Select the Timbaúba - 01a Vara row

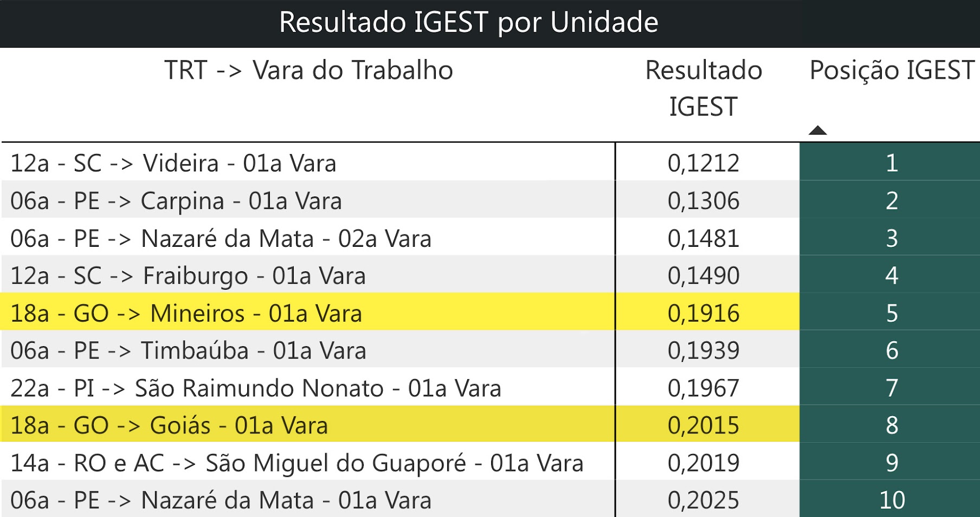coord(188,351)
